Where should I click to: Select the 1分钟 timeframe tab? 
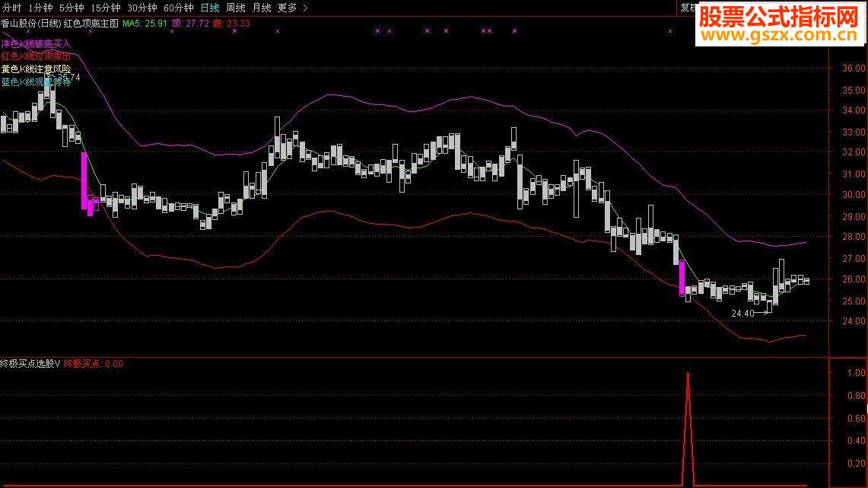pos(40,8)
